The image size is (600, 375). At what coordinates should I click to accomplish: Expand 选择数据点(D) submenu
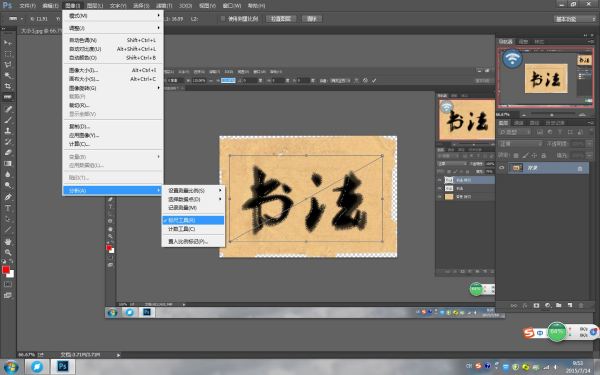point(193,199)
